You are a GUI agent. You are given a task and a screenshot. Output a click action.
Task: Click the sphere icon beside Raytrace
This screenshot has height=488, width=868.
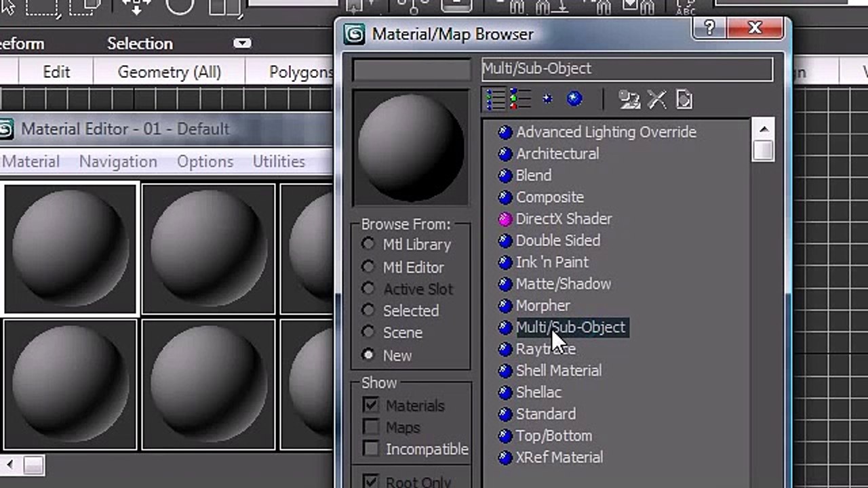pyautogui.click(x=505, y=349)
